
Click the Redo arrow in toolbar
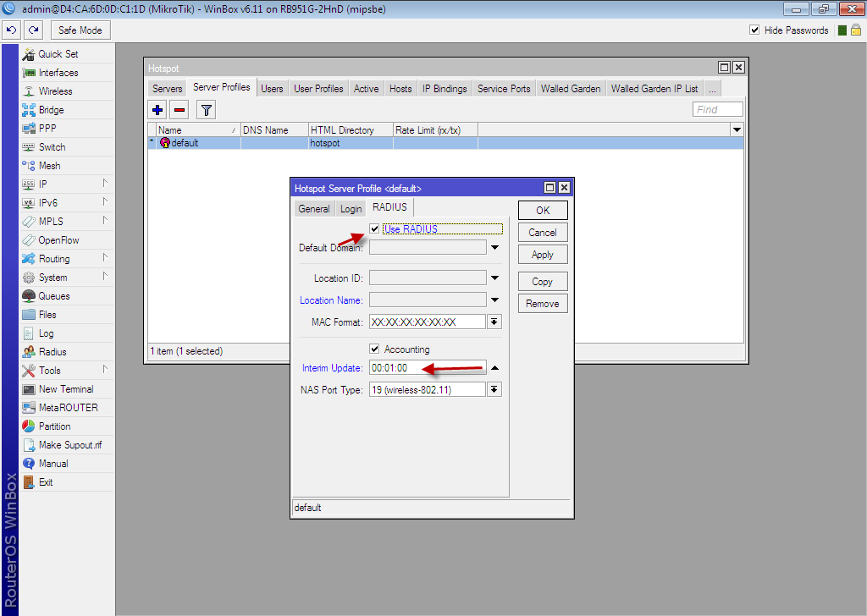[33, 30]
